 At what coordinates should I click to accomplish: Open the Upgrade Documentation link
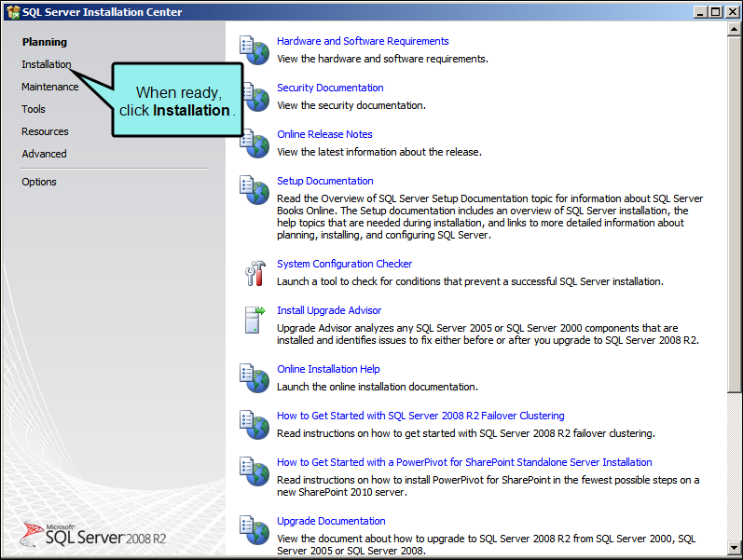pos(331,521)
